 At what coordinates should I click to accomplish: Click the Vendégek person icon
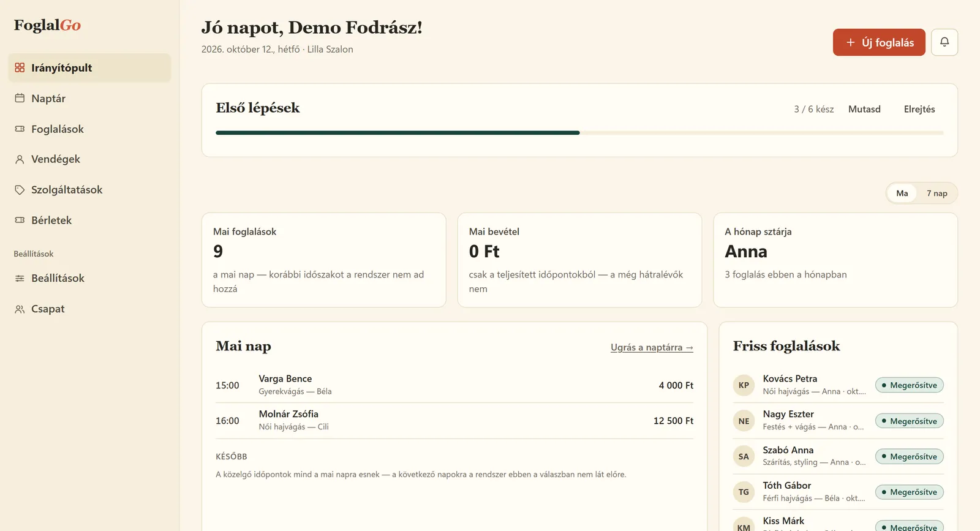pos(20,159)
